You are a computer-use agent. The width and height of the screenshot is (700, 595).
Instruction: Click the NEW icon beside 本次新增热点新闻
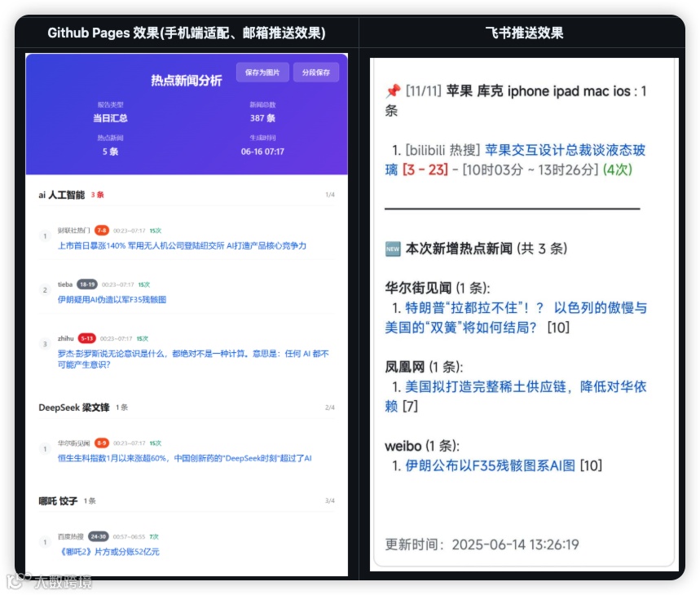(393, 249)
